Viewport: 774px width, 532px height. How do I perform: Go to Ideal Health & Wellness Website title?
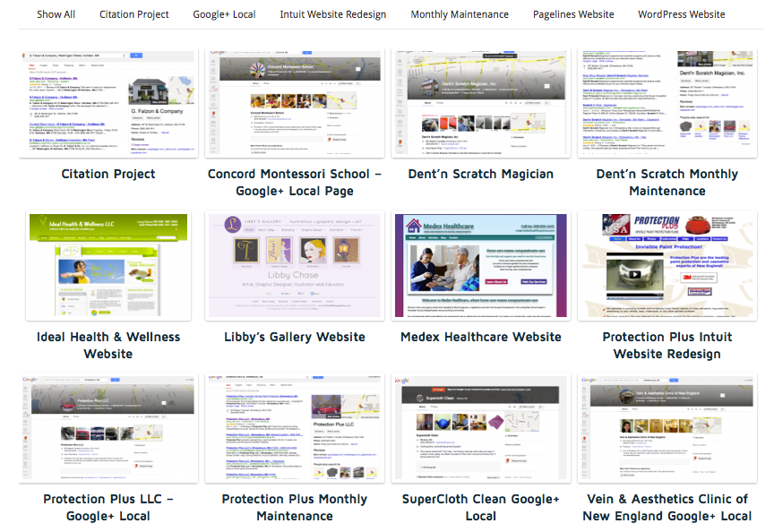108,346
